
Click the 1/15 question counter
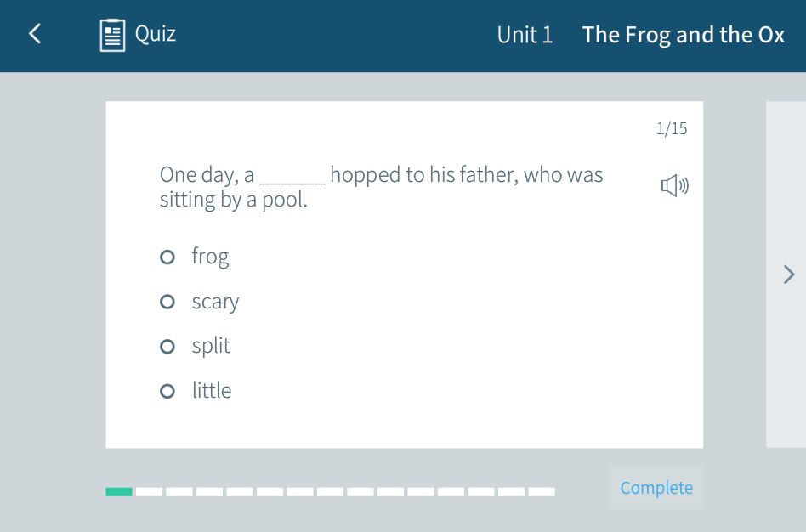click(x=672, y=129)
